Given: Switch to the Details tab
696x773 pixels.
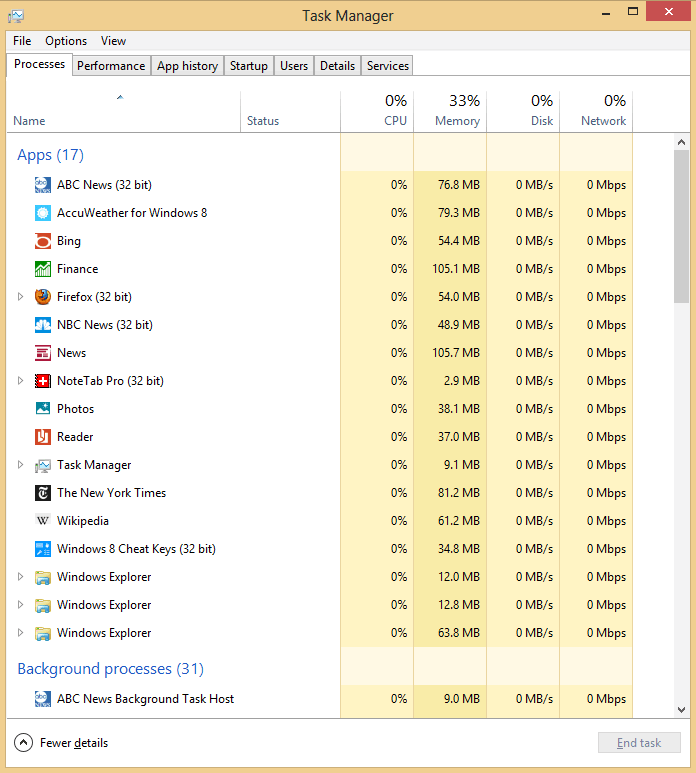Looking at the screenshot, I should click(337, 66).
